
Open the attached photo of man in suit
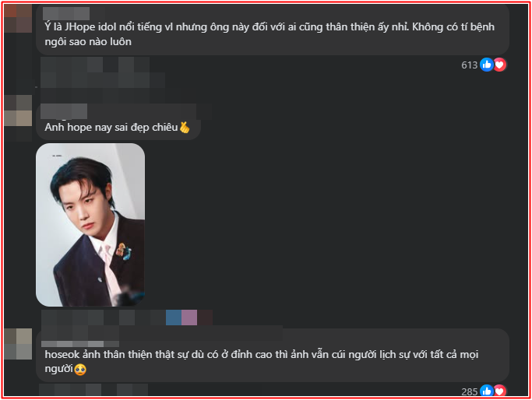pyautogui.click(x=90, y=225)
